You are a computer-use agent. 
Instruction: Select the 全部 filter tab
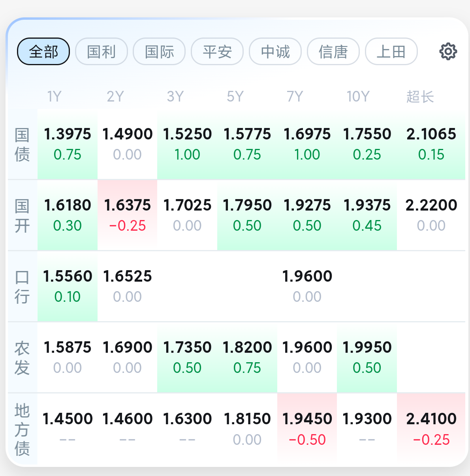(43, 51)
